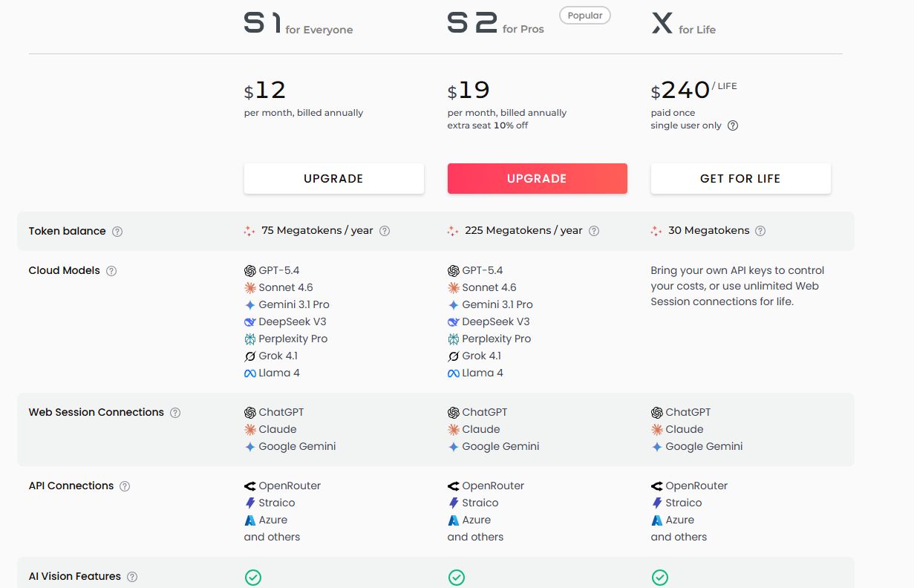
Task: Click Claude text in X Web Session row
Action: (685, 430)
